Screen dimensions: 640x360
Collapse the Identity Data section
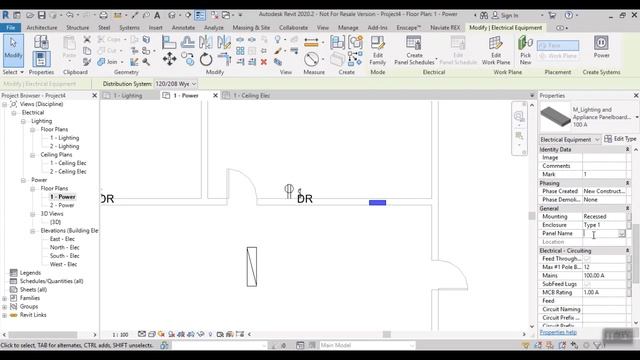627,149
